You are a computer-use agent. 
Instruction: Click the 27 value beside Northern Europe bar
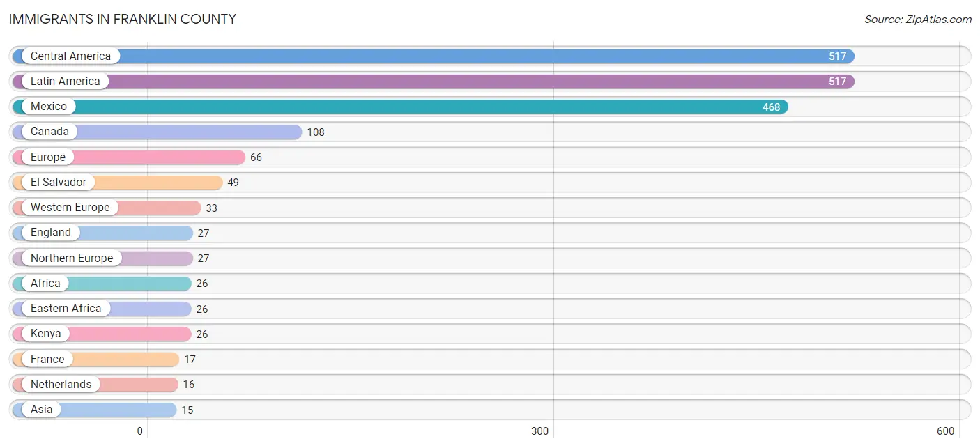coord(204,258)
